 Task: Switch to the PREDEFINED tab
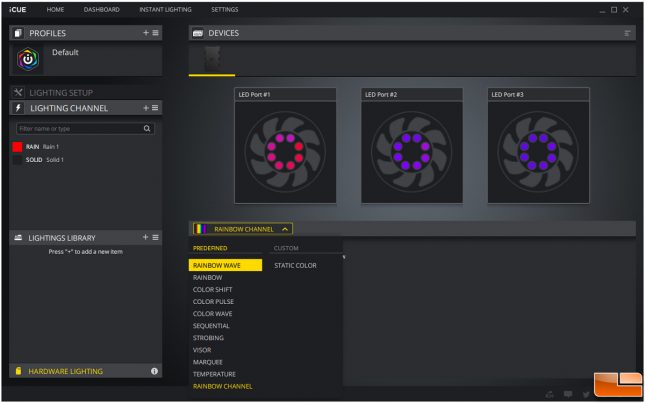tap(210, 248)
